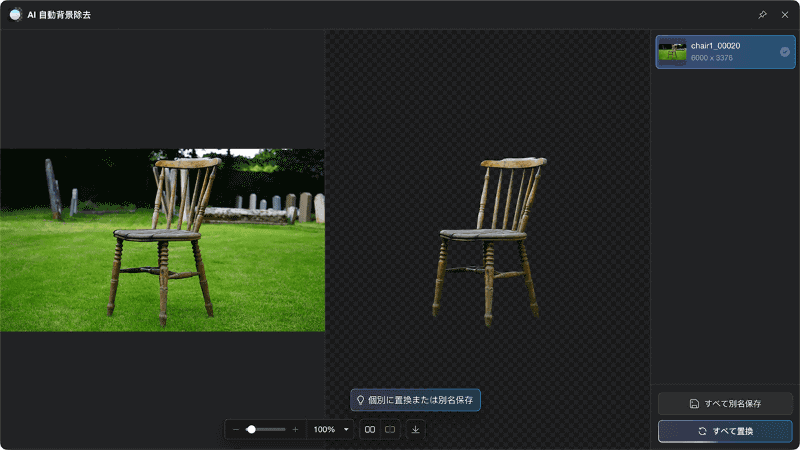800x450 pixels.
Task: Pin the AI 自動背景除去 window
Action: click(762, 15)
